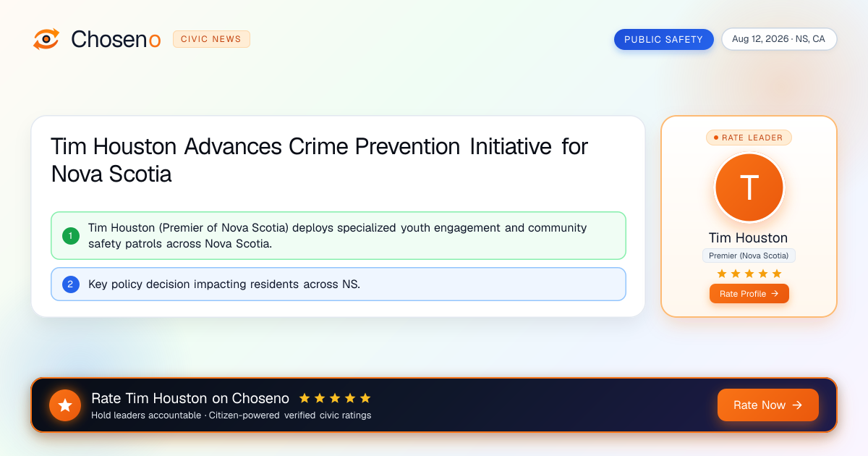This screenshot has width=868, height=456.
Task: Select the key policy decision summary point
Action: click(339, 284)
